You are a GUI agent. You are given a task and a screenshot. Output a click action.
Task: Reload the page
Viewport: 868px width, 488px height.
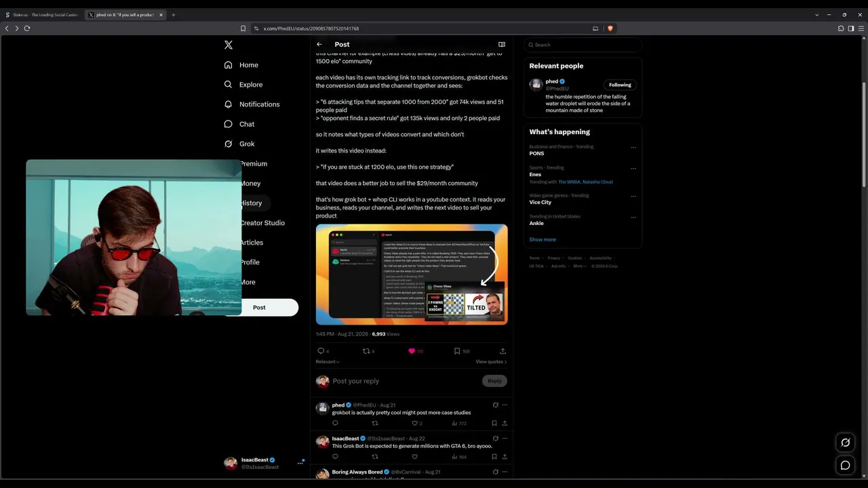point(27,28)
